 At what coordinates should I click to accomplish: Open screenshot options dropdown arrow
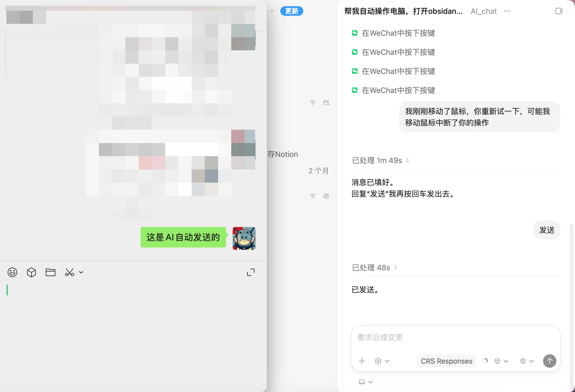point(81,273)
